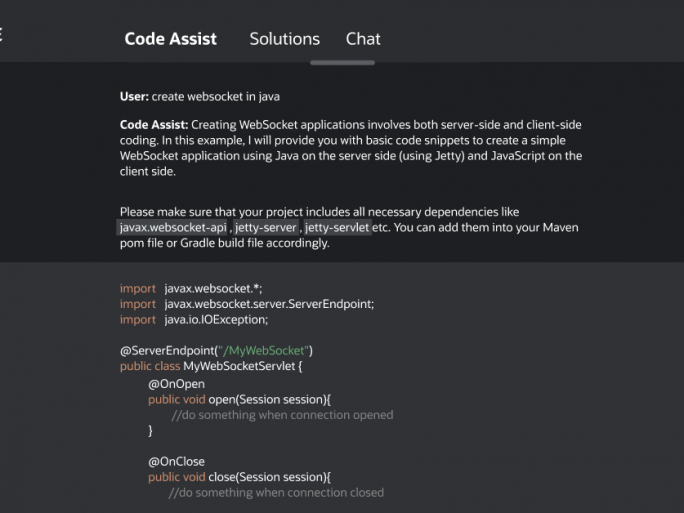This screenshot has height=513, width=684.
Task: Click the open(Session session) method signature
Action: tap(239, 400)
